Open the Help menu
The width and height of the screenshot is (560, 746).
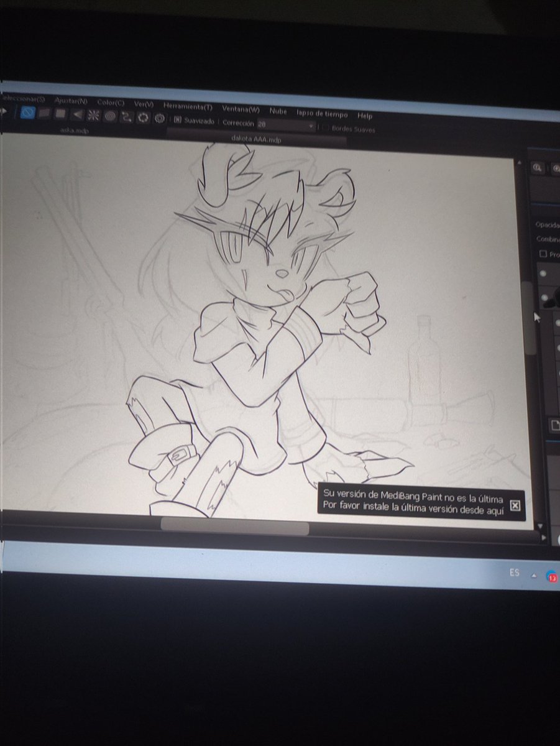click(x=365, y=116)
